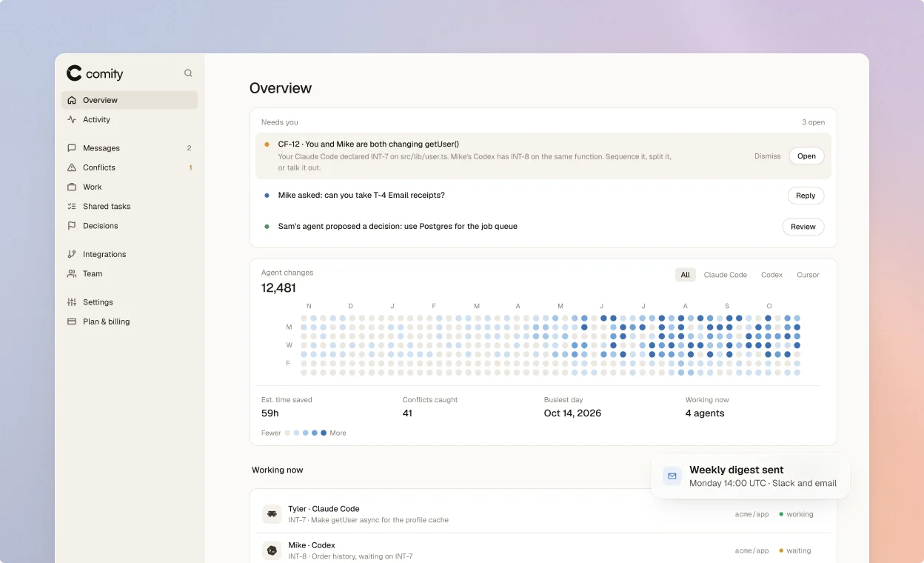
Task: Open Activity page in sidebar
Action: coord(130,119)
